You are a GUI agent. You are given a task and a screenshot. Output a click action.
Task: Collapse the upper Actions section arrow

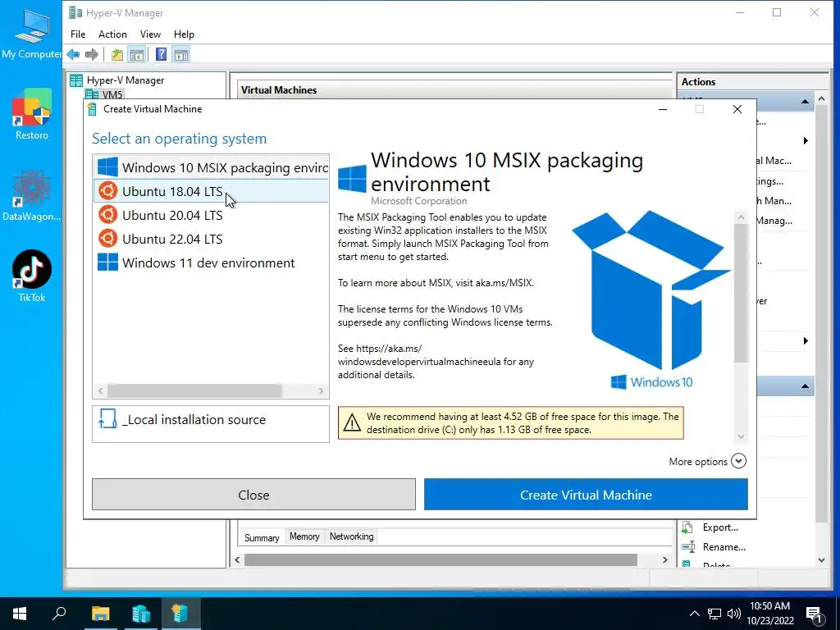tap(805, 101)
